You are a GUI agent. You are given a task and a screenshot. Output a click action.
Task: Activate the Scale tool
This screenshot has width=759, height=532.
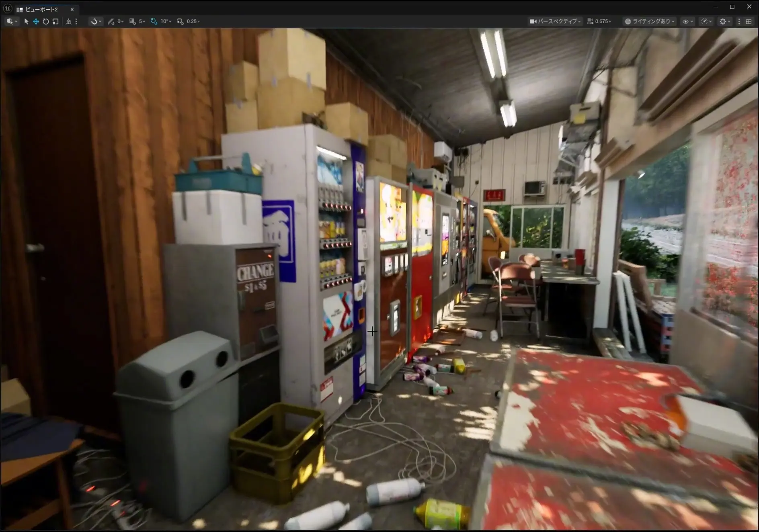tap(55, 21)
